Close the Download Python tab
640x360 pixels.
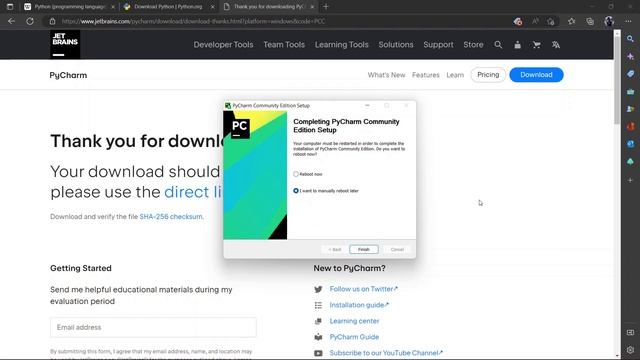212,7
